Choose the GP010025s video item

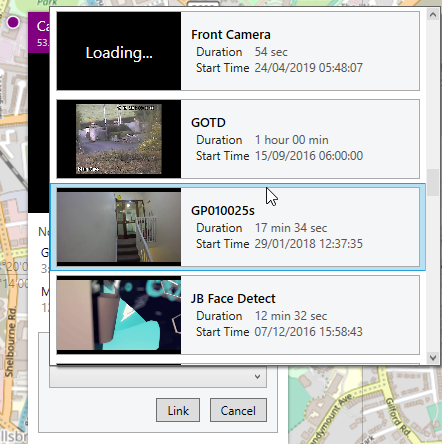coord(238,227)
